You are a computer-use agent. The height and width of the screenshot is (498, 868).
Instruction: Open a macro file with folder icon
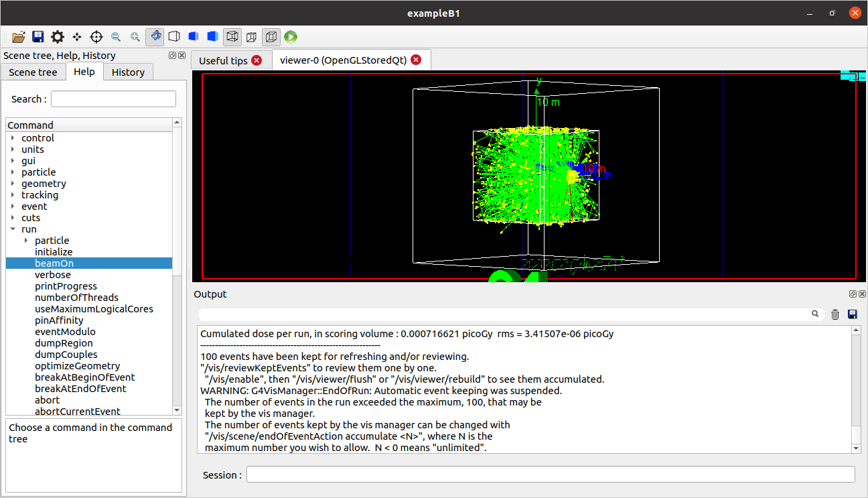tap(19, 37)
